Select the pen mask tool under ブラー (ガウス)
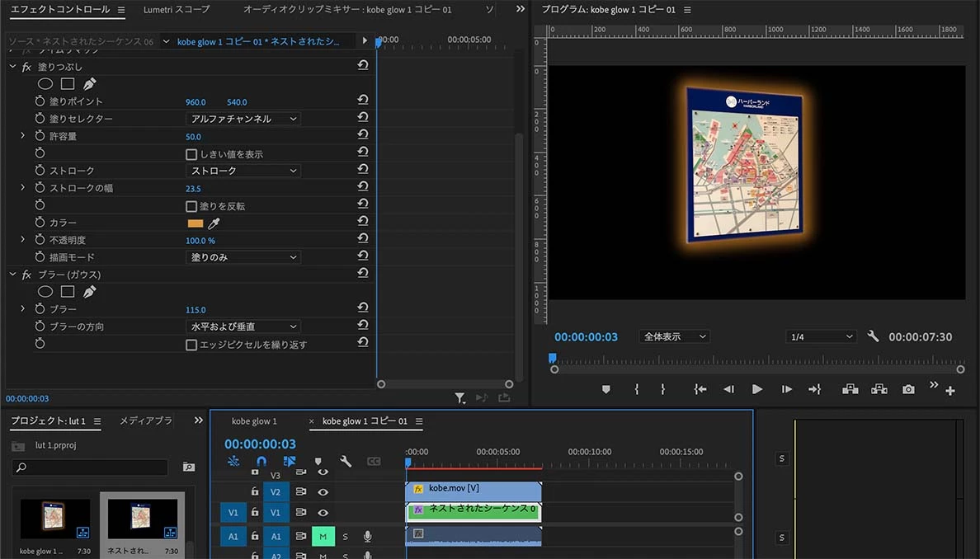This screenshot has height=559, width=980. pos(89,291)
